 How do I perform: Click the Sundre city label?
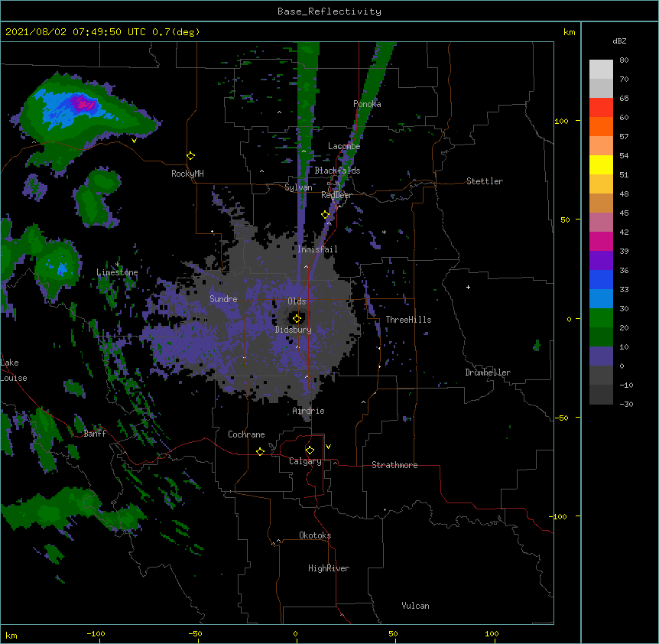click(x=223, y=299)
